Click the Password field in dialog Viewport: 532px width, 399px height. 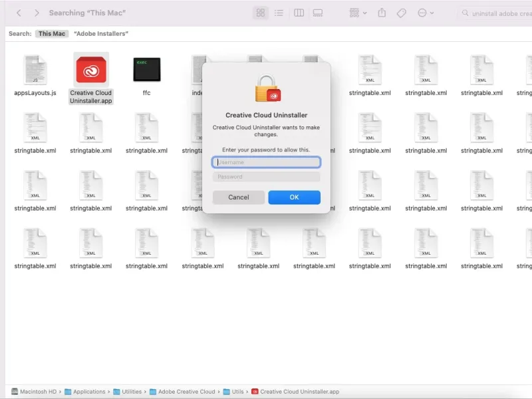(x=267, y=177)
